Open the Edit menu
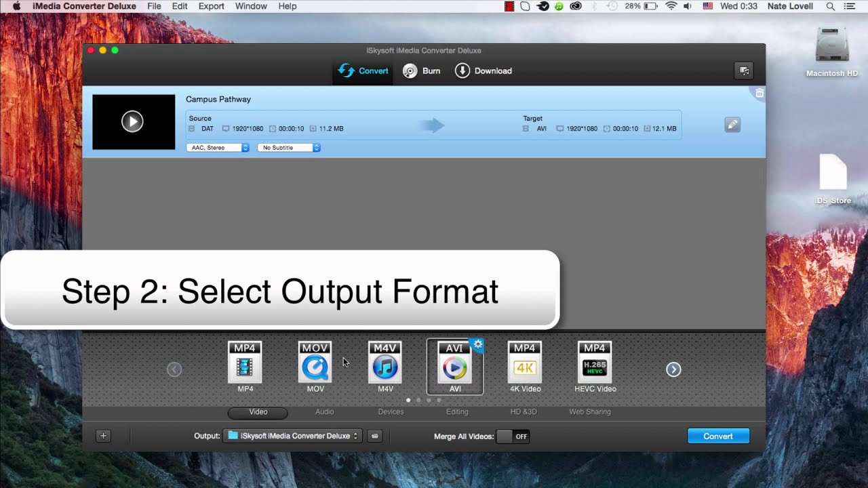The height and width of the screenshot is (488, 868). pos(180,6)
